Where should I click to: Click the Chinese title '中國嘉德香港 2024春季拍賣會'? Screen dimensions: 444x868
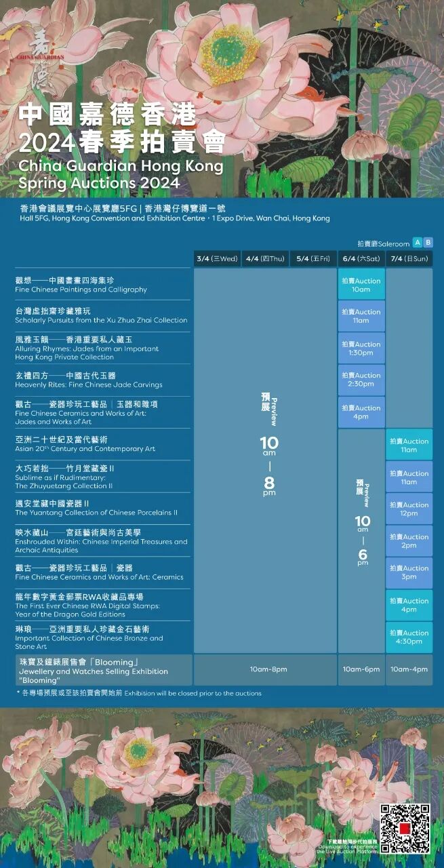(x=122, y=129)
